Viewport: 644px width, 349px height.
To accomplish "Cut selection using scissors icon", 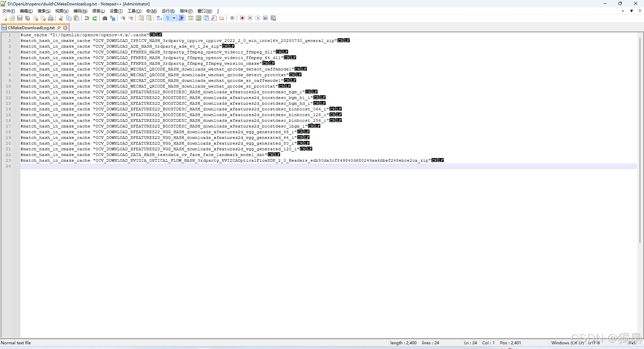I will coord(61,18).
